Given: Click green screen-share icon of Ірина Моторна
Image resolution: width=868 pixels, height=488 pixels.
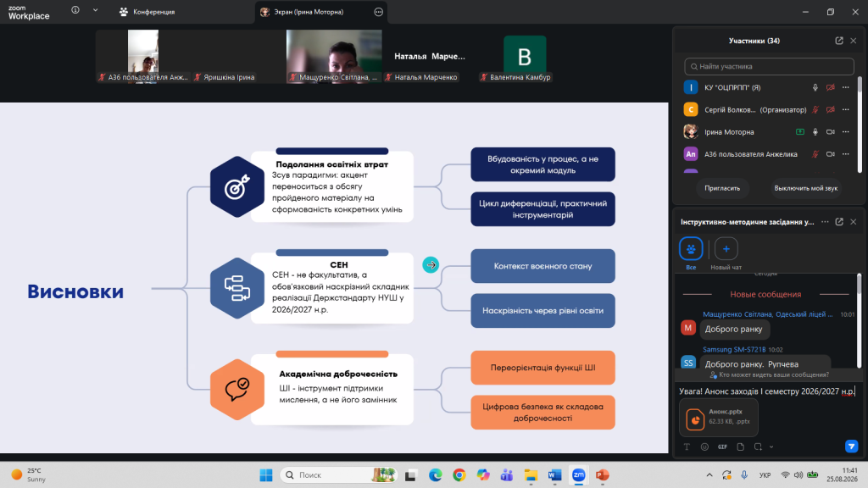Looking at the screenshot, I should pyautogui.click(x=800, y=131).
